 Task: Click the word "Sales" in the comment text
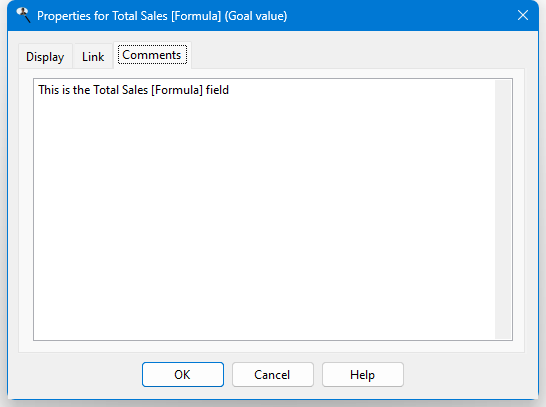[x=134, y=90]
